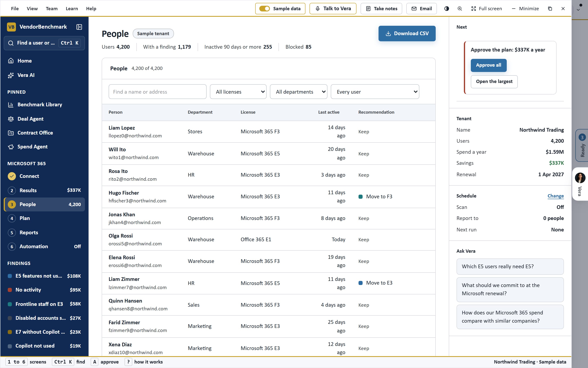Open the No activity finding
This screenshot has height=368, width=588.
click(44, 290)
